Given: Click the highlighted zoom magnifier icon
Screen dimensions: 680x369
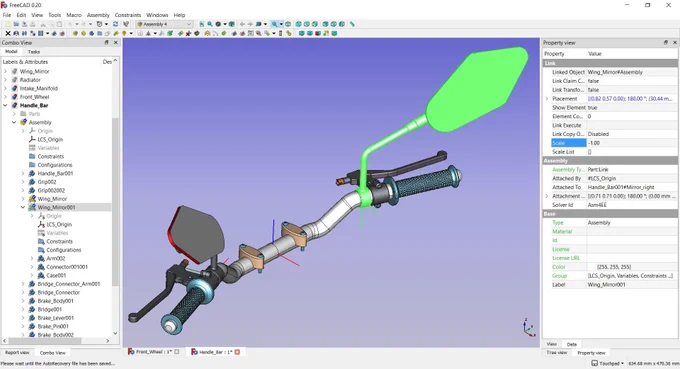Looking at the screenshot, I should [x=274, y=24].
